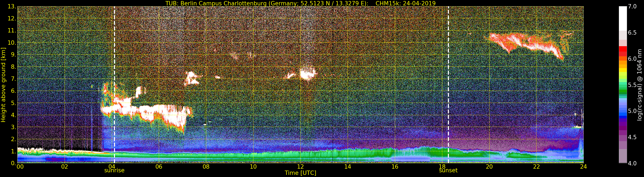
Task: Click x-axis tick label '06'
Action: pyautogui.click(x=159, y=167)
